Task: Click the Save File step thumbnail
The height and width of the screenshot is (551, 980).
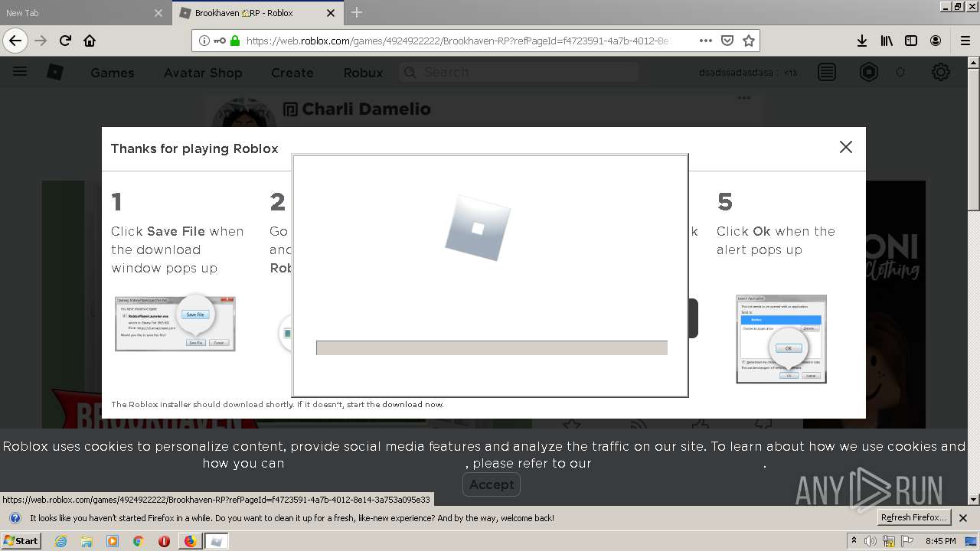Action: (175, 323)
